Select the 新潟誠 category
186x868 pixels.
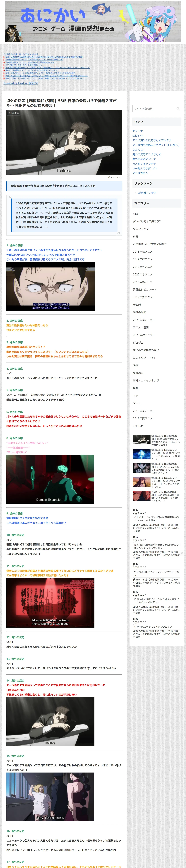[x=137, y=305]
